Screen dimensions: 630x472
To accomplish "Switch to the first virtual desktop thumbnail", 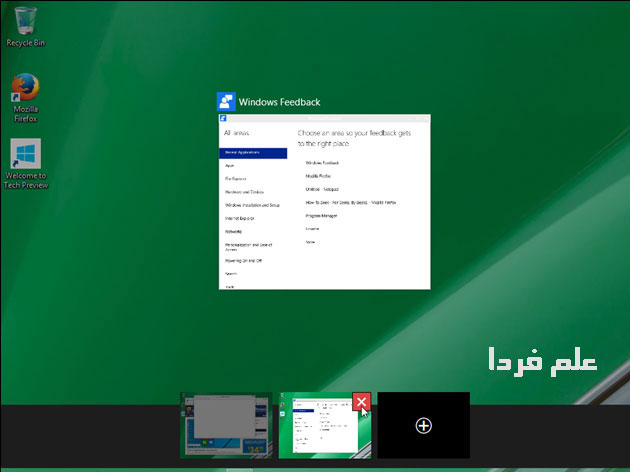I will click(225, 425).
